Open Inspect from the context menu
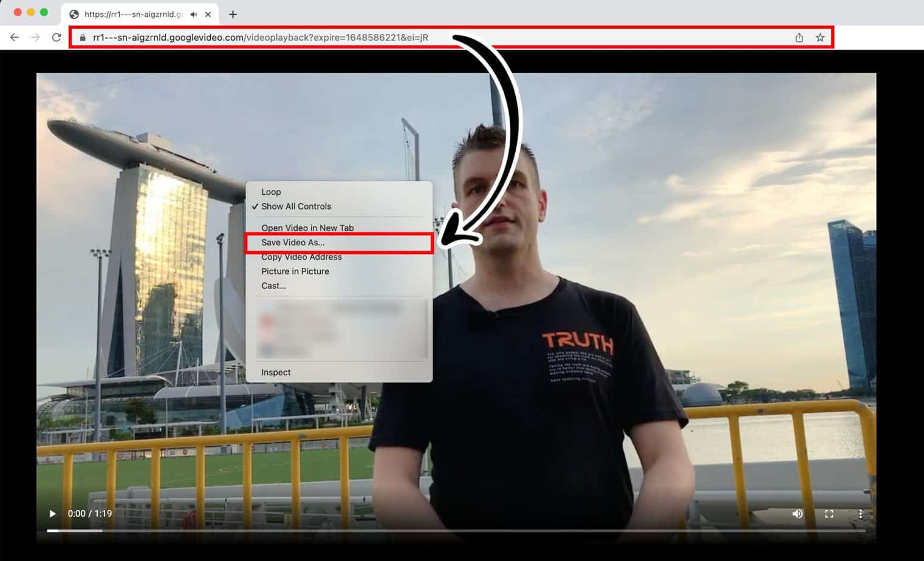The width and height of the screenshot is (924, 561). [x=339, y=372]
